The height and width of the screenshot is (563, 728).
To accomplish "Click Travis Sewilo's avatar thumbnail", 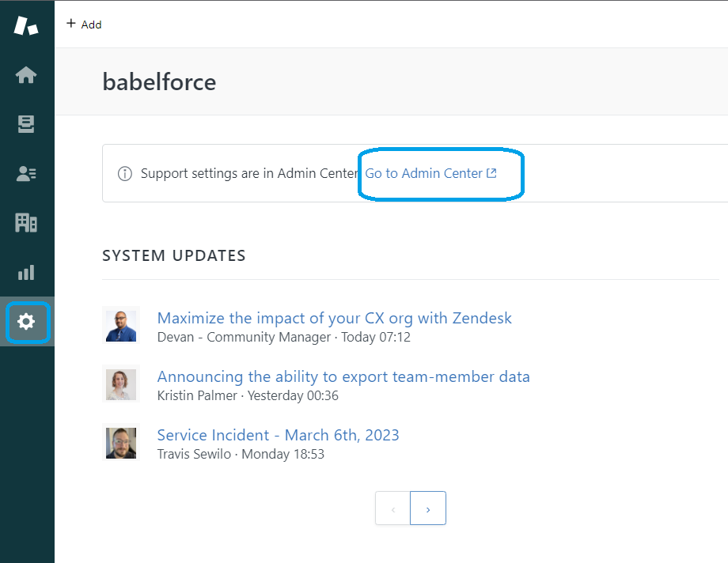I will click(x=121, y=443).
